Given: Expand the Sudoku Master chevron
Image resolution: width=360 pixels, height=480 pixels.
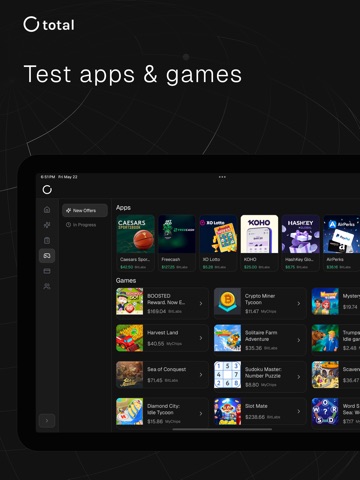Looking at the screenshot, I should [x=299, y=377].
